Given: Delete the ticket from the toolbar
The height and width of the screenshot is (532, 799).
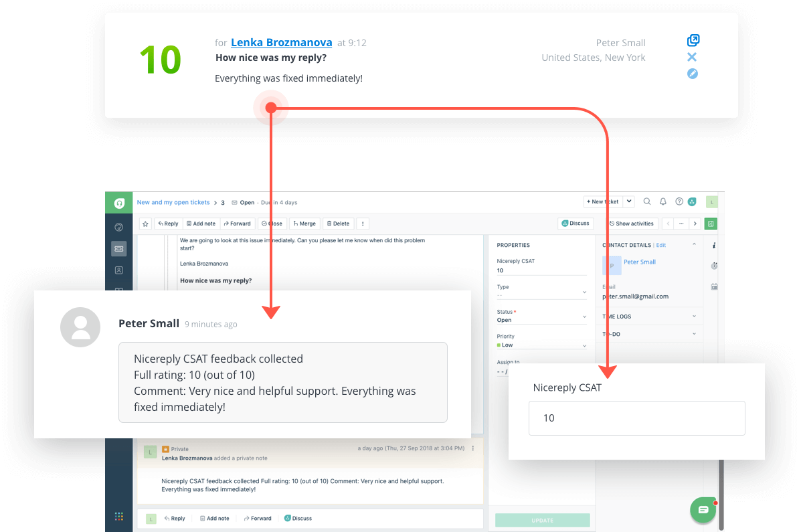Looking at the screenshot, I should point(339,224).
